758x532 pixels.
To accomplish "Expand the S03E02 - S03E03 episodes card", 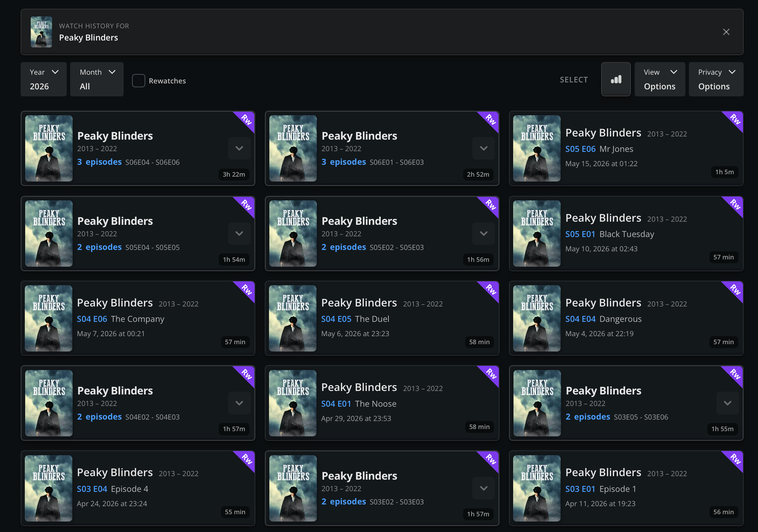I will (x=483, y=488).
